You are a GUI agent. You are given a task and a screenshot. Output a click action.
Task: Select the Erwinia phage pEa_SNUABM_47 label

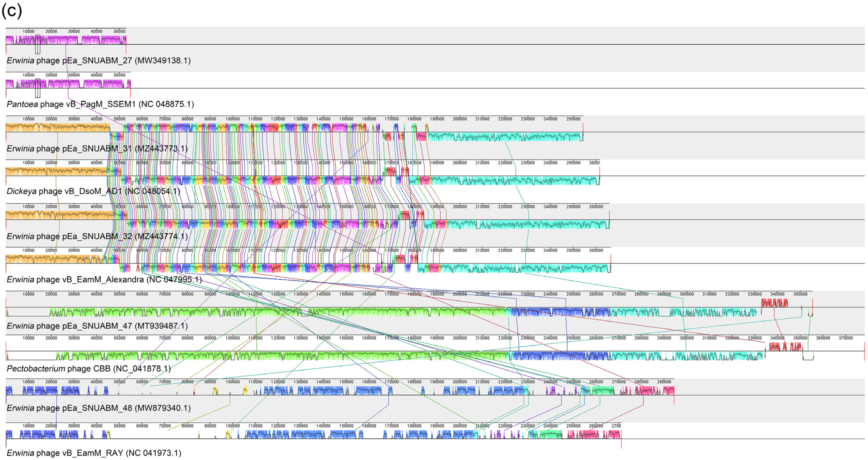pos(97,326)
